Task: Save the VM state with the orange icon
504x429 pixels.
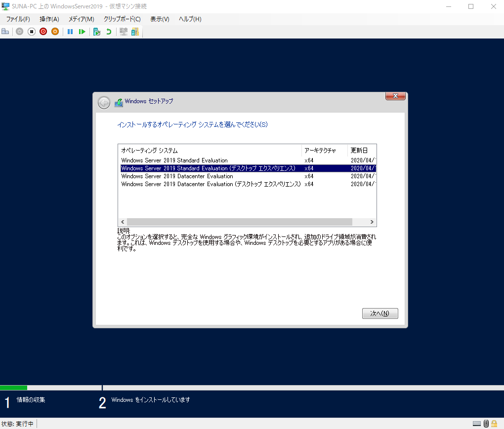Action: 55,32
